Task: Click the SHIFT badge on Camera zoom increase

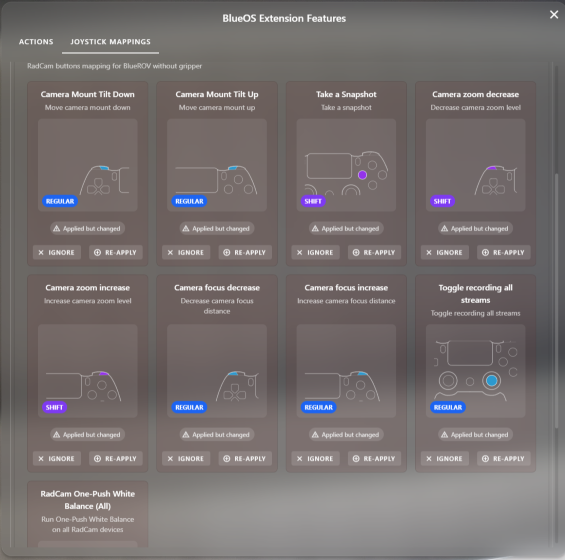Action: [54, 407]
